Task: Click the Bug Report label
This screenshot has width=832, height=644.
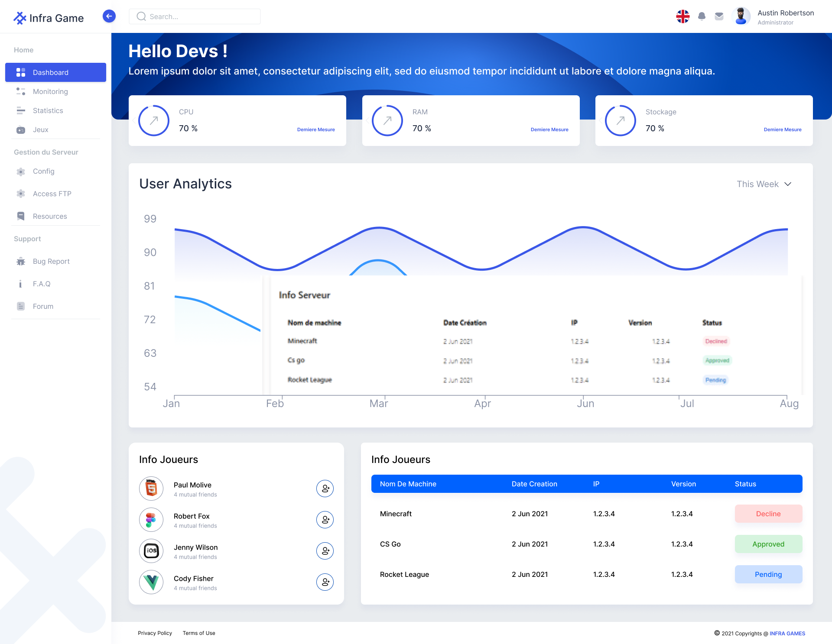Action: tap(51, 261)
